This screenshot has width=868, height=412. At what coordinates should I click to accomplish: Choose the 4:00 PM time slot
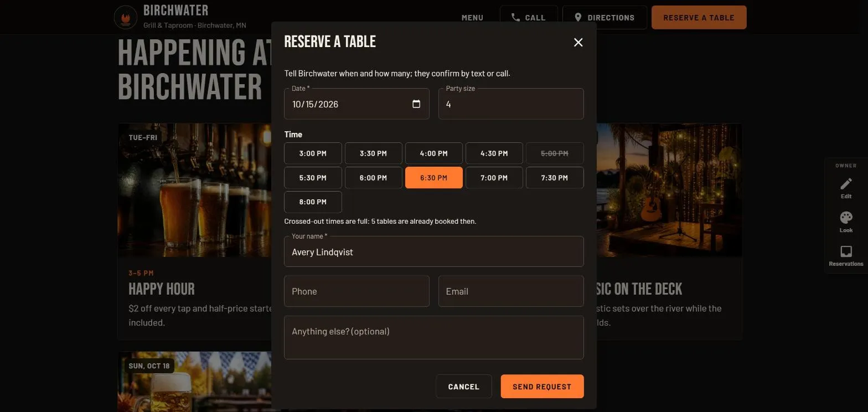433,153
